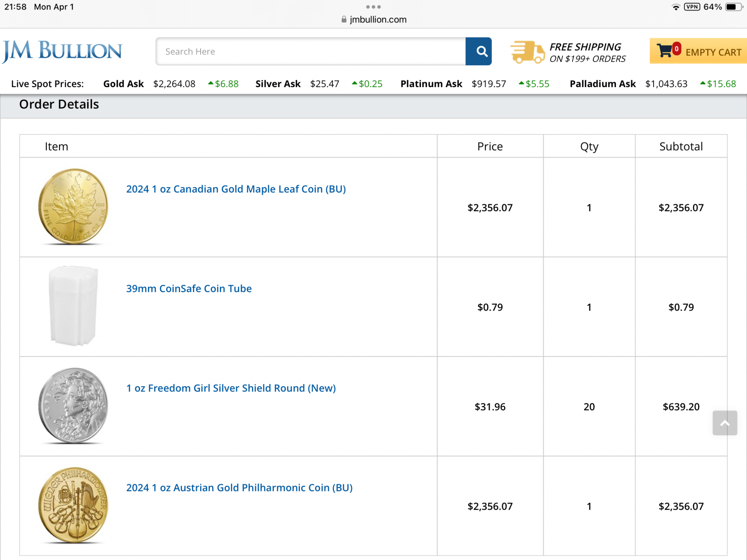Click the Item column header
The image size is (747, 560).
(57, 146)
